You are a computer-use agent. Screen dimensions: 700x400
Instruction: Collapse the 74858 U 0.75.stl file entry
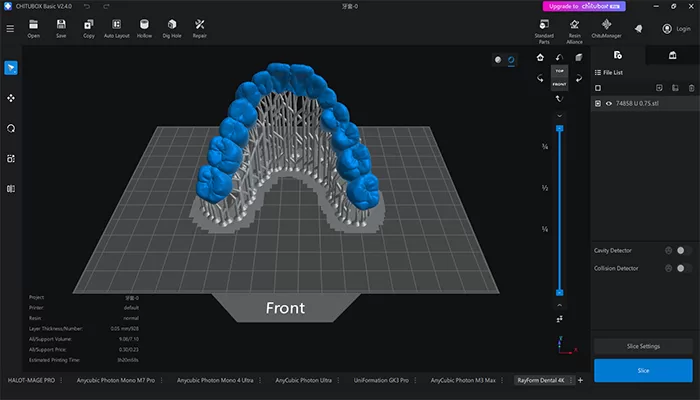(x=598, y=104)
